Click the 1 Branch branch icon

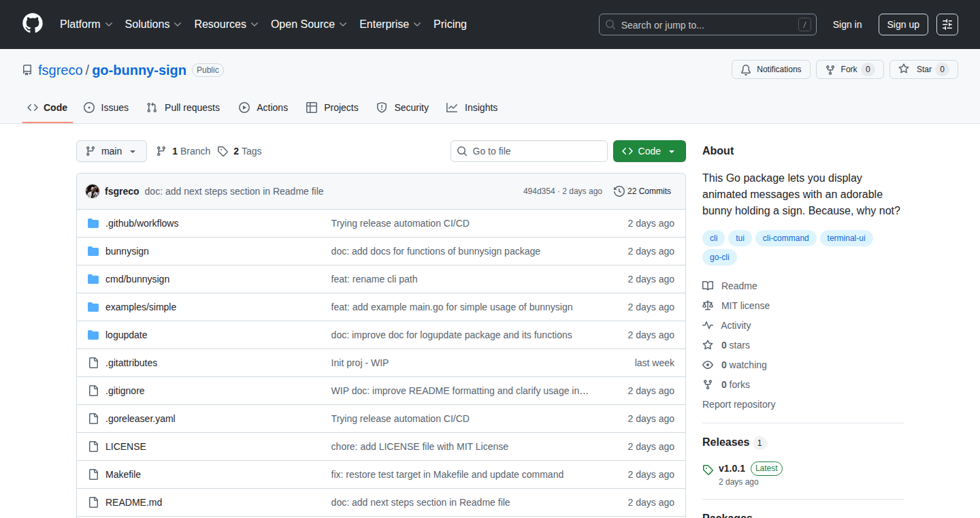click(x=161, y=151)
